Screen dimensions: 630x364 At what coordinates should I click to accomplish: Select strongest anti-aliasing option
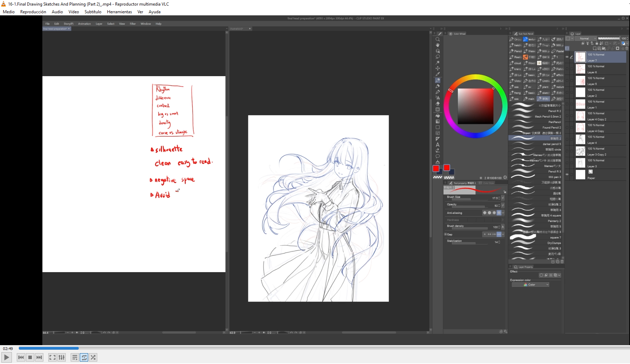tap(499, 213)
